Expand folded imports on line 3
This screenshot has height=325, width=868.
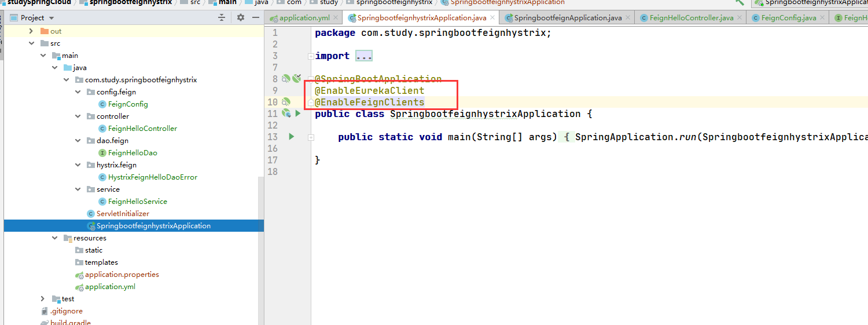click(x=311, y=56)
